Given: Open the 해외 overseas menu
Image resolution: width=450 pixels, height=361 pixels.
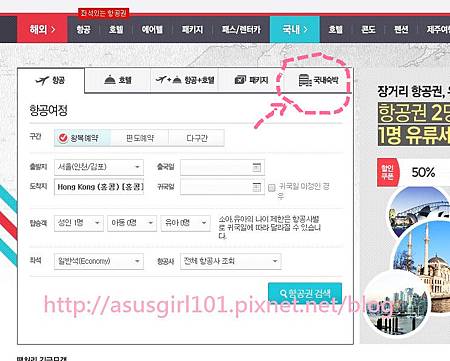Looking at the screenshot, I should click(x=42, y=29).
